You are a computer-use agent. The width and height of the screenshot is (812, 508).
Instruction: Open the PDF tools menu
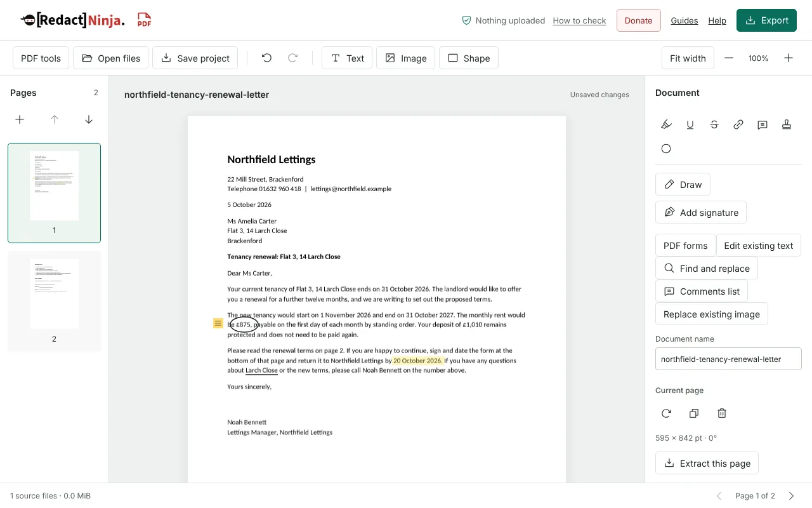pyautogui.click(x=41, y=58)
